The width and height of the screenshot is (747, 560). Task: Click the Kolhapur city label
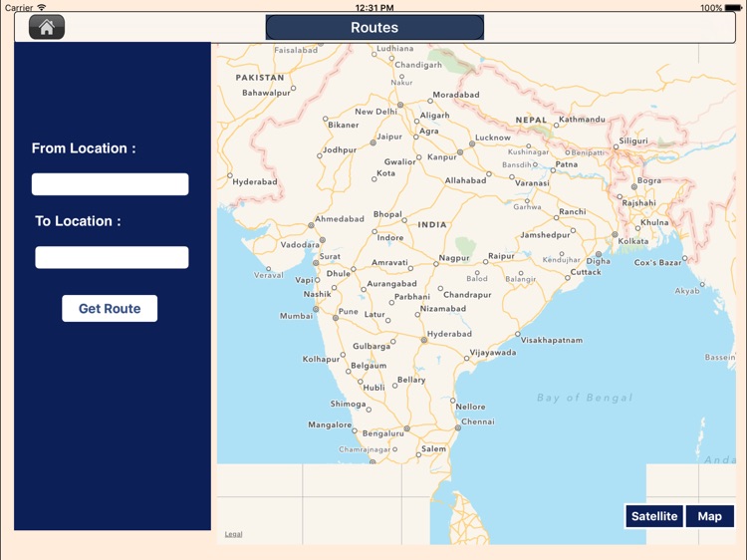click(321, 359)
